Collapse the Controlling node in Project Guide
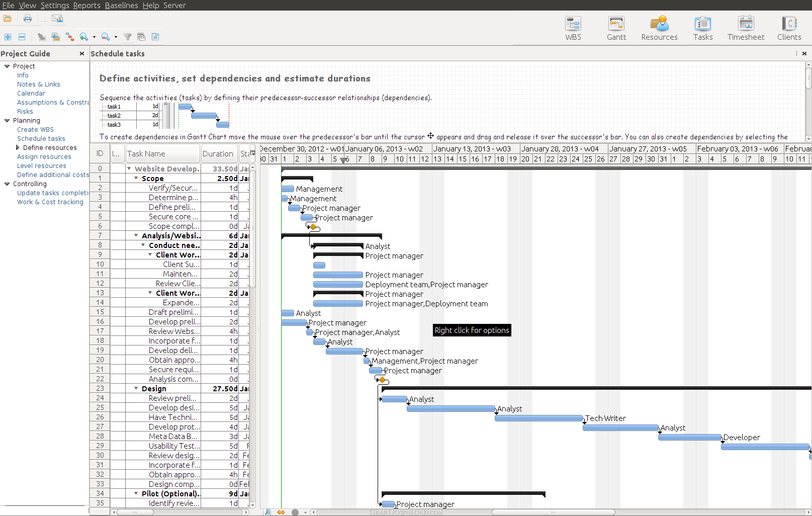 (7, 184)
